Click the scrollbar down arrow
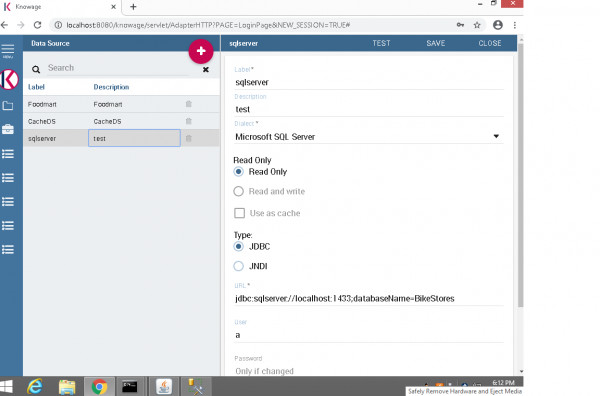 click(x=521, y=371)
